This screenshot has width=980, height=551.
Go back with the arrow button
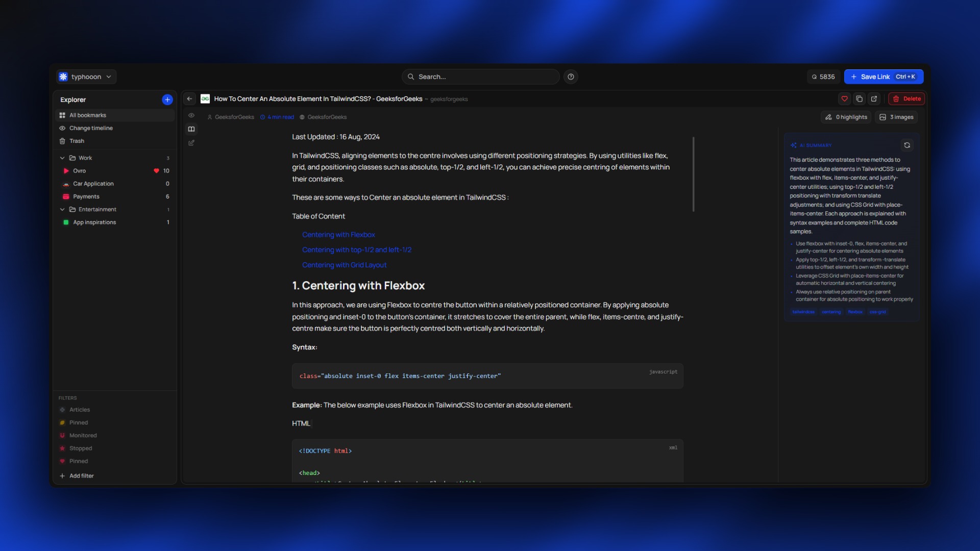[x=189, y=99]
